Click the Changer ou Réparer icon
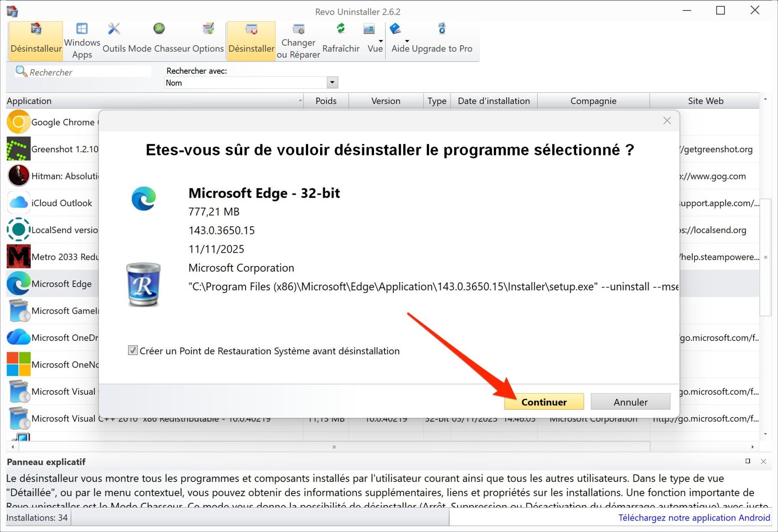This screenshot has width=778, height=532. click(298, 29)
